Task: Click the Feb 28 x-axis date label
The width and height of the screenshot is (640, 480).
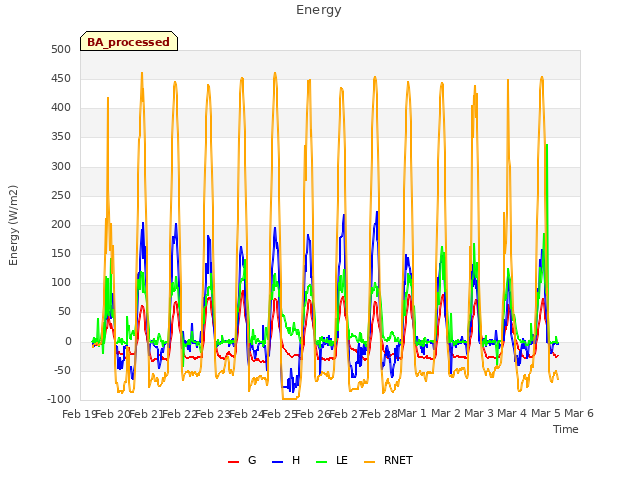Action: [x=379, y=414]
